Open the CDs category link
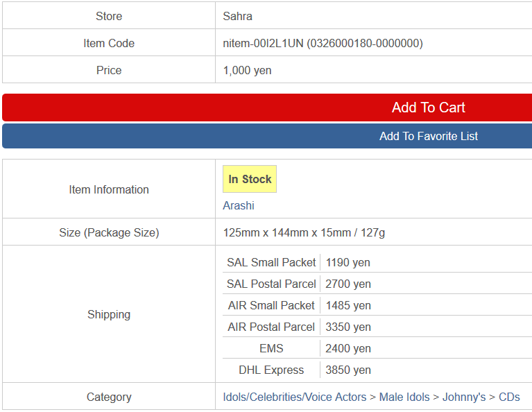 click(509, 397)
